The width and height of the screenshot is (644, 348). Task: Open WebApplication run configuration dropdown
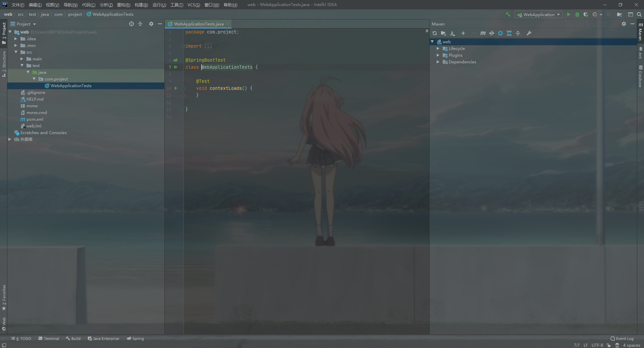[x=539, y=14]
